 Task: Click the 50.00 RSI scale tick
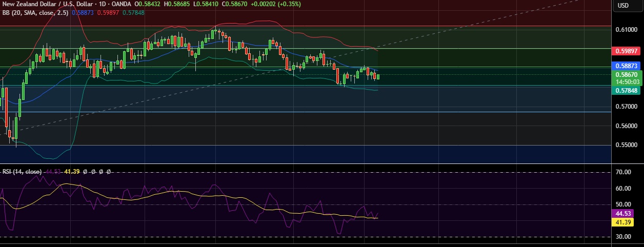point(623,204)
